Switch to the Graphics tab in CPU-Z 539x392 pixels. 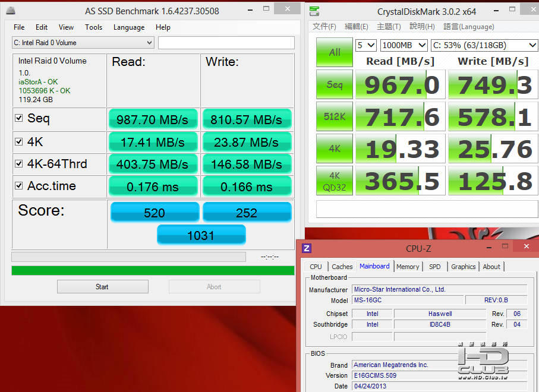[x=463, y=267]
